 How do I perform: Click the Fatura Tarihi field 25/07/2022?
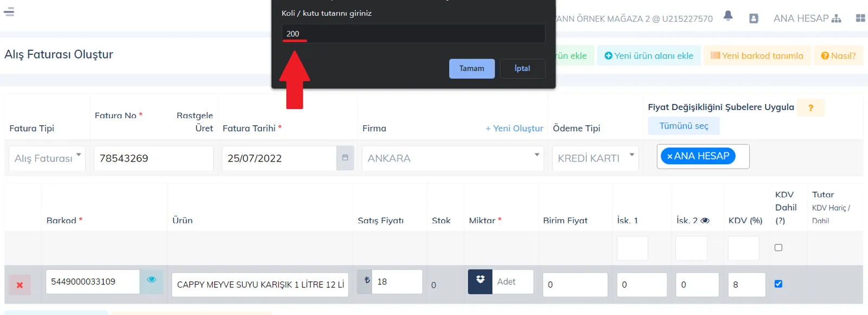click(279, 158)
